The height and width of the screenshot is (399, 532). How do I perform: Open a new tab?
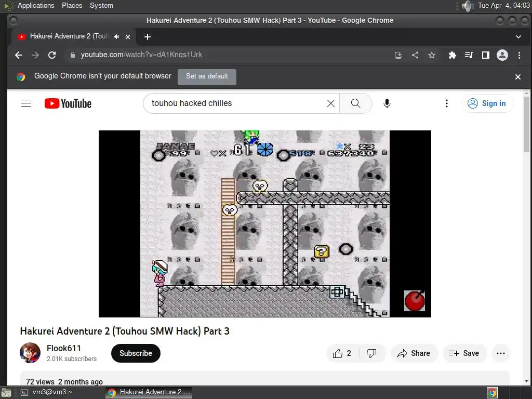147,37
